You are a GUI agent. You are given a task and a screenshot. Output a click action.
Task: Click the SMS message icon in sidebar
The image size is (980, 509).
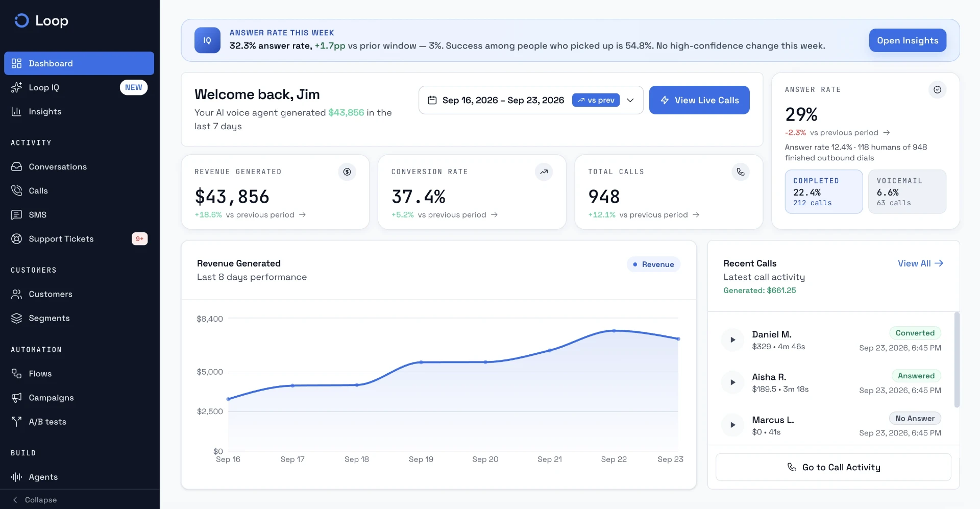[17, 214]
